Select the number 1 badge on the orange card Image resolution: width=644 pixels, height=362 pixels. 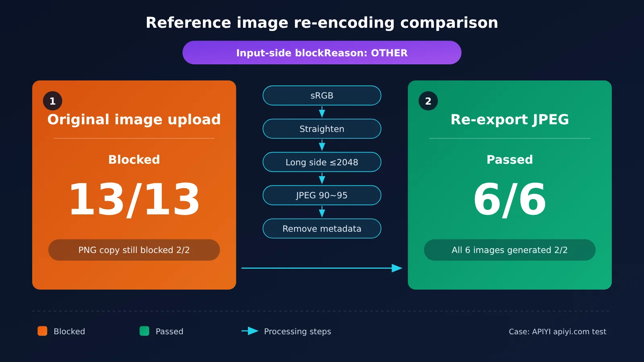tap(53, 101)
